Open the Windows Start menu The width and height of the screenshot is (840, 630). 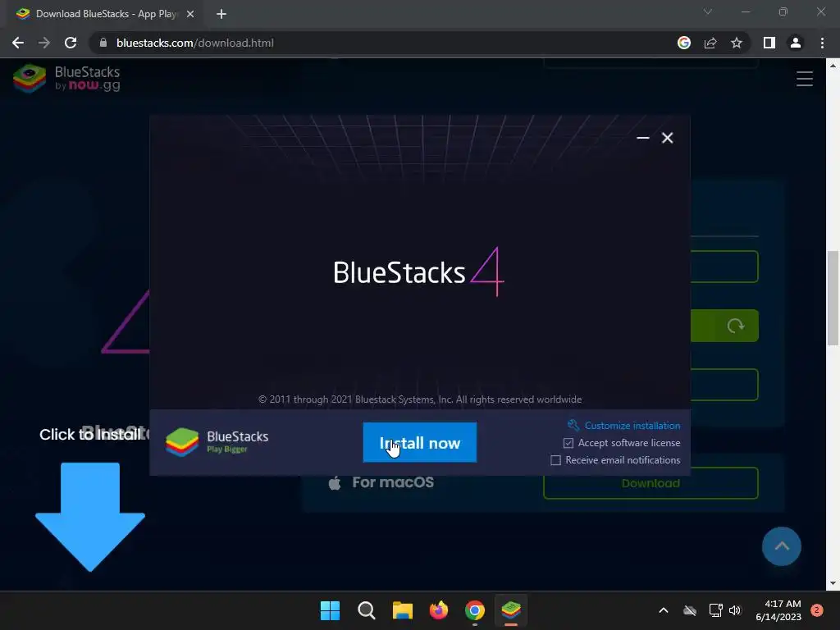tap(330, 610)
